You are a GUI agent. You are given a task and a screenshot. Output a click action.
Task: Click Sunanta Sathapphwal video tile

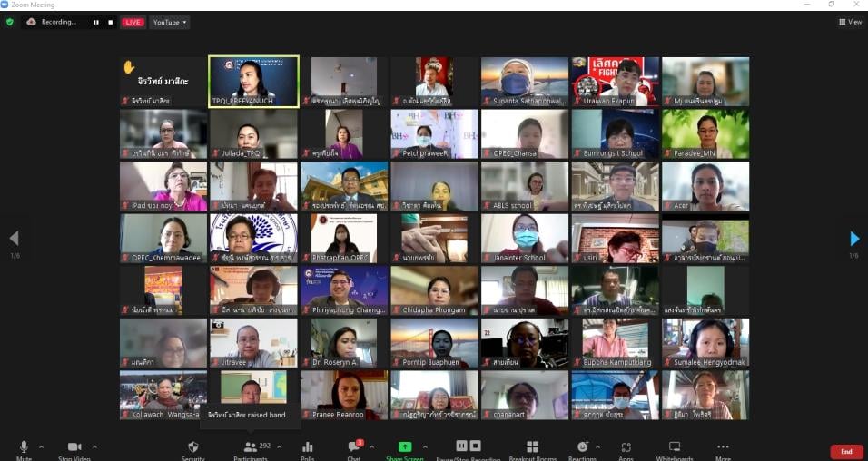point(525,82)
